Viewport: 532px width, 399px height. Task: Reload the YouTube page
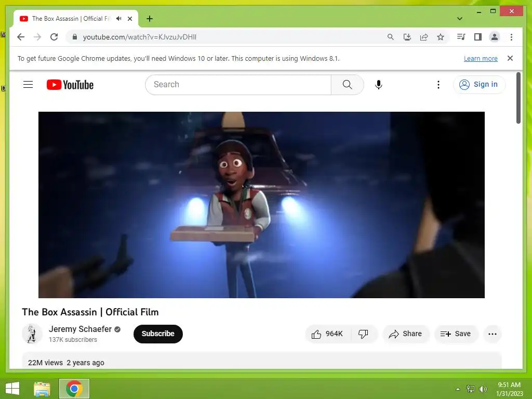coord(54,37)
